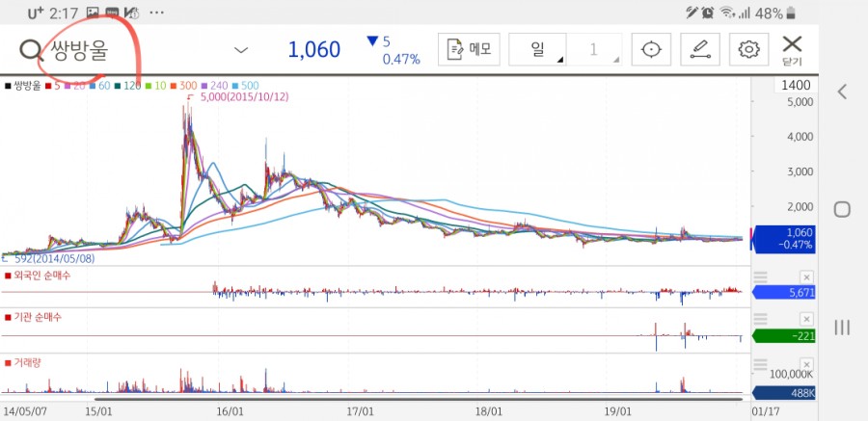Toggle the 10-day moving average legend
The height and width of the screenshot is (421, 868).
point(156,86)
